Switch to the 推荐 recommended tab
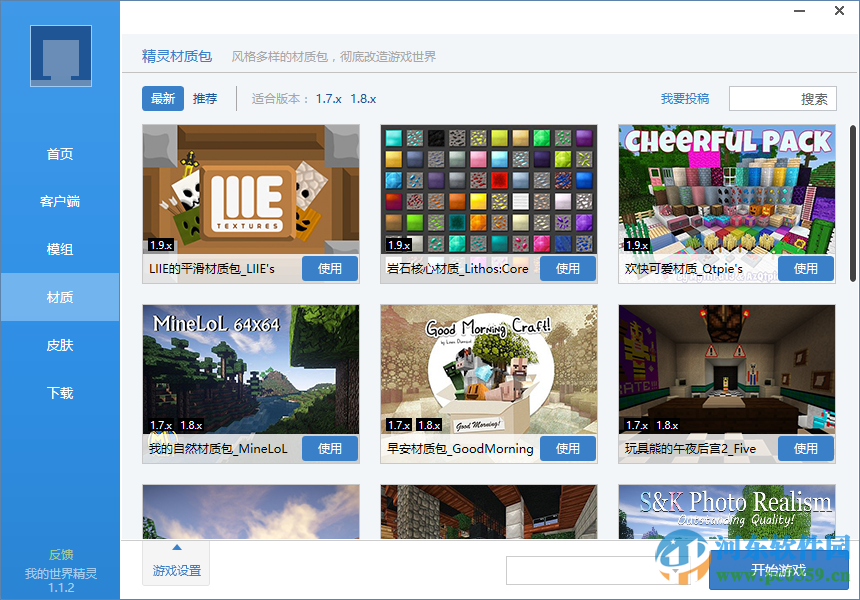 (x=205, y=98)
